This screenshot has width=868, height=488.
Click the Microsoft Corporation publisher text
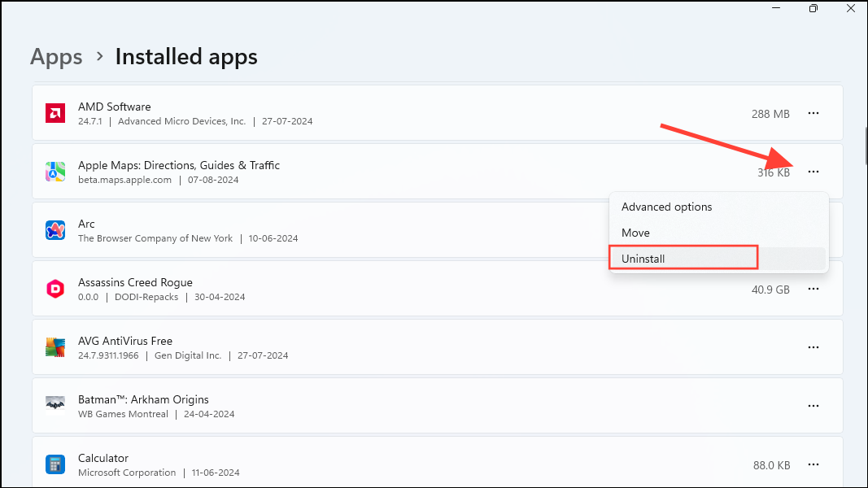127,473
